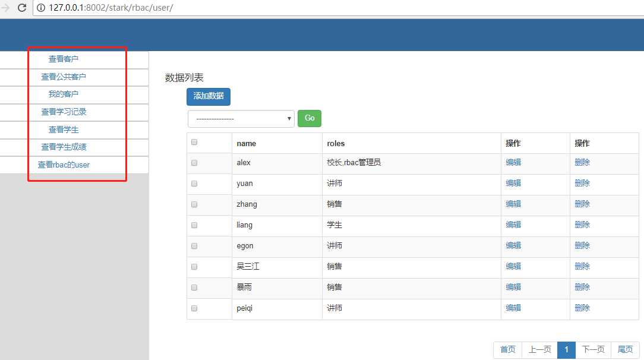This screenshot has width=644, height=360.
Task: Open 查看公共客户 in the sidebar
Action: click(x=63, y=77)
